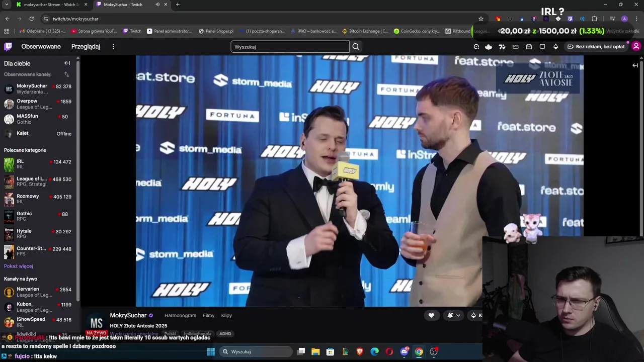This screenshot has height=362, width=644.
Task: Open the IShowSpeed live channel
Action: 38,322
